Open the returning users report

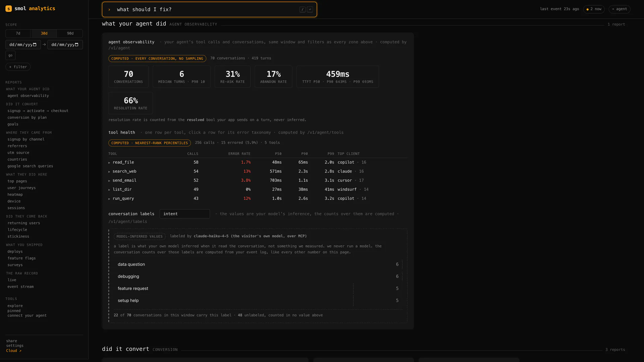coord(24,223)
